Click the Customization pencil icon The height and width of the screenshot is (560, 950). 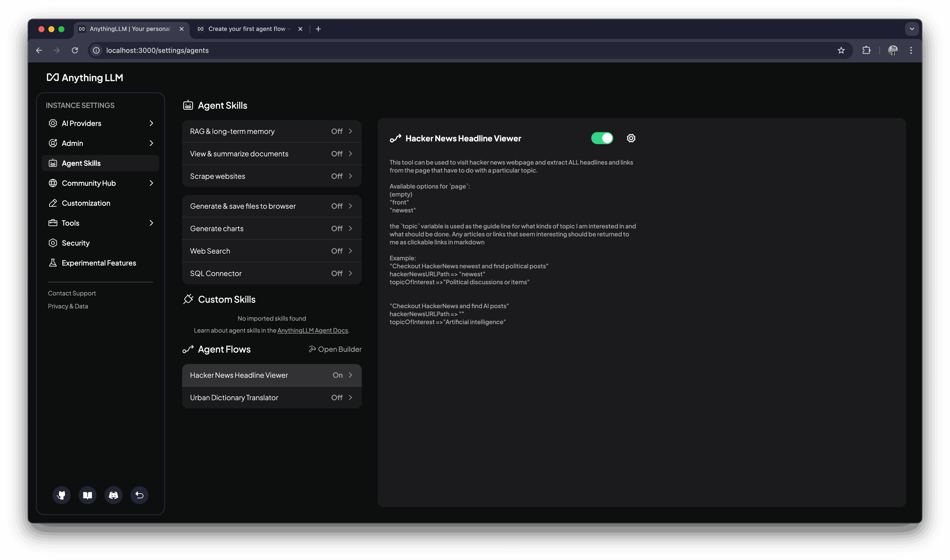coord(53,203)
